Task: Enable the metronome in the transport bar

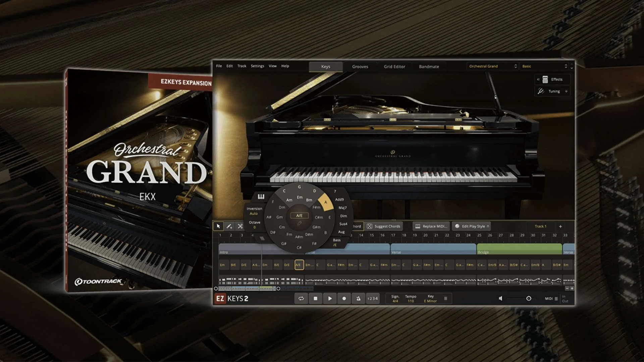Action: click(358, 299)
